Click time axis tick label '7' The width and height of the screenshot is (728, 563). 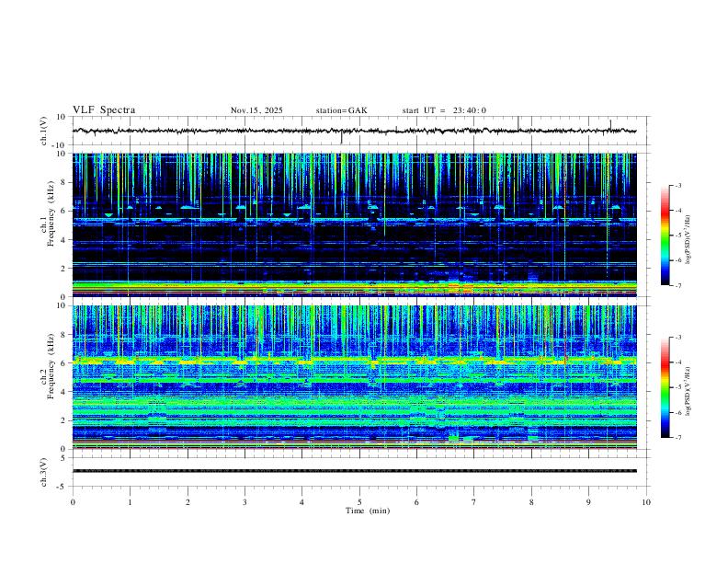point(474,502)
